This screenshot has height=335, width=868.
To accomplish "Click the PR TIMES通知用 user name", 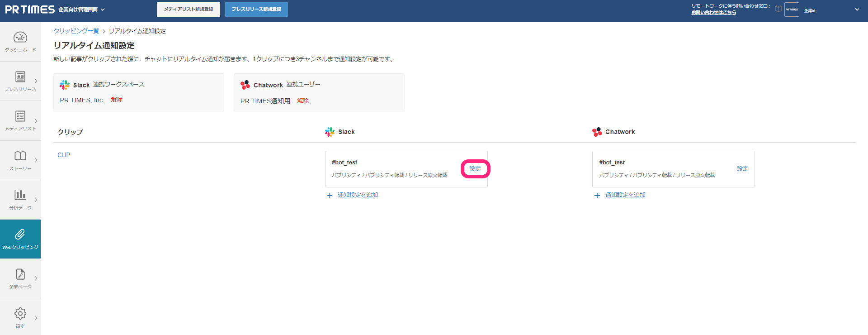I will 265,101.
